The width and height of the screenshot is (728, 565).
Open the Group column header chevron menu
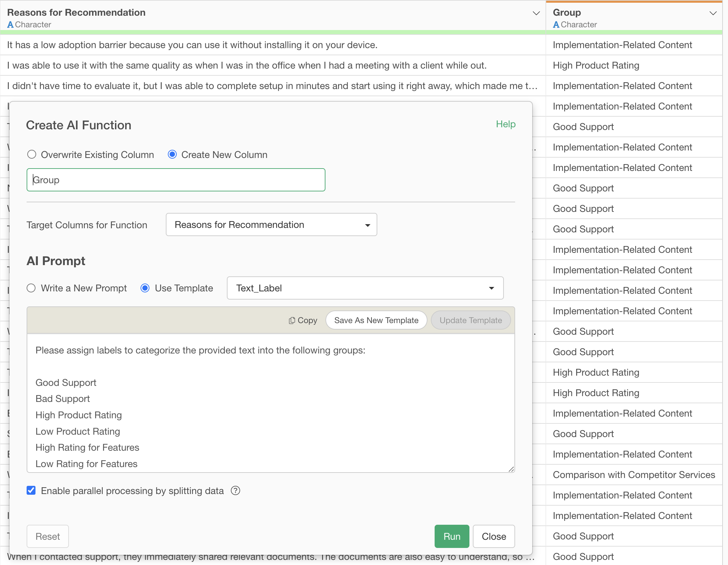(713, 13)
